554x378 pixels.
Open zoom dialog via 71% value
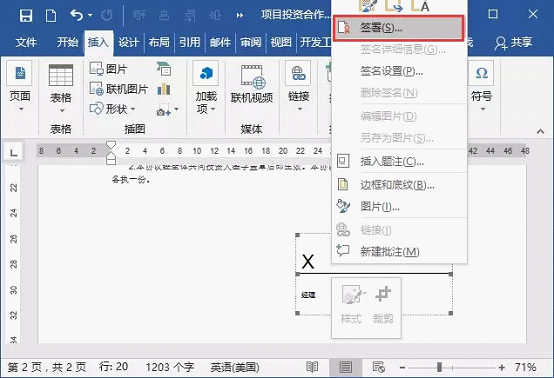click(x=525, y=367)
